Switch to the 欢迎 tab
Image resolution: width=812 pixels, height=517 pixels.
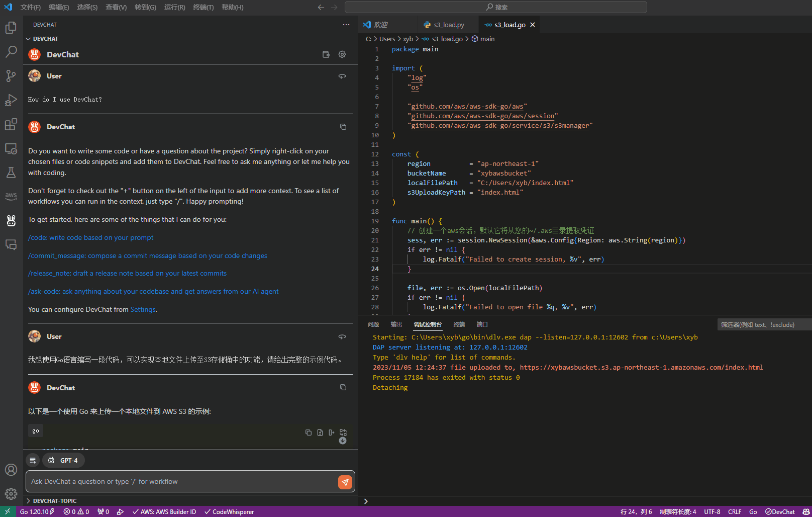coord(381,25)
